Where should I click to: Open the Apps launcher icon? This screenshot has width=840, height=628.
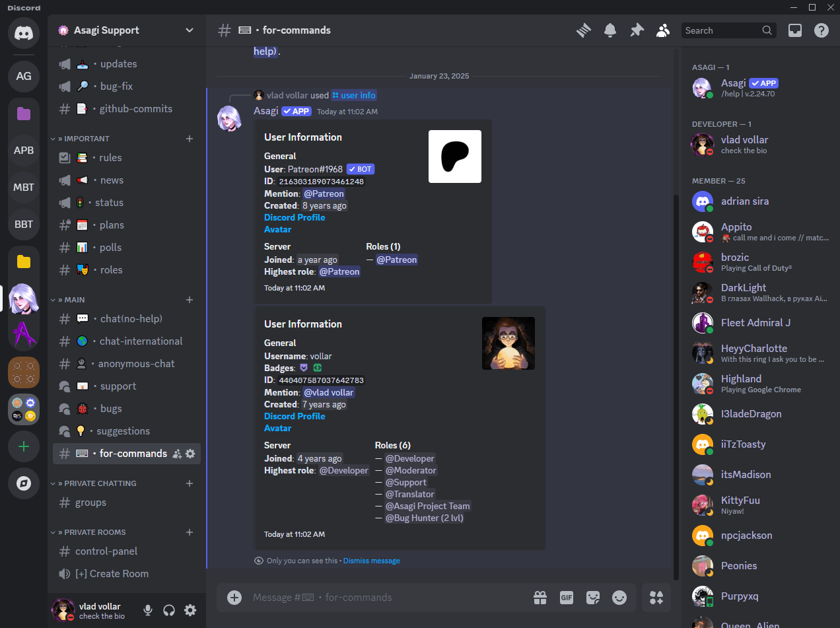(x=656, y=598)
